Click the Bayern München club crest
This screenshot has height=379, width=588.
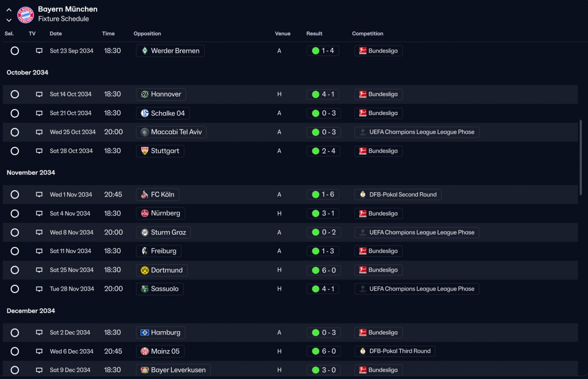point(26,15)
